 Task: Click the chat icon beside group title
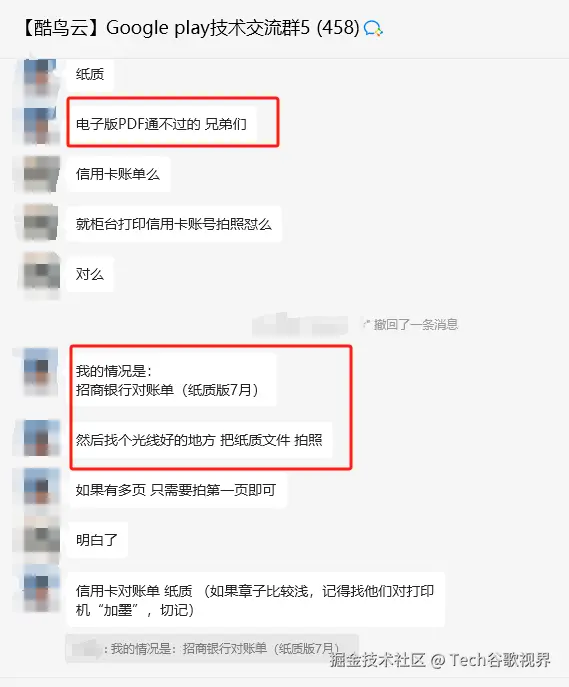[373, 28]
